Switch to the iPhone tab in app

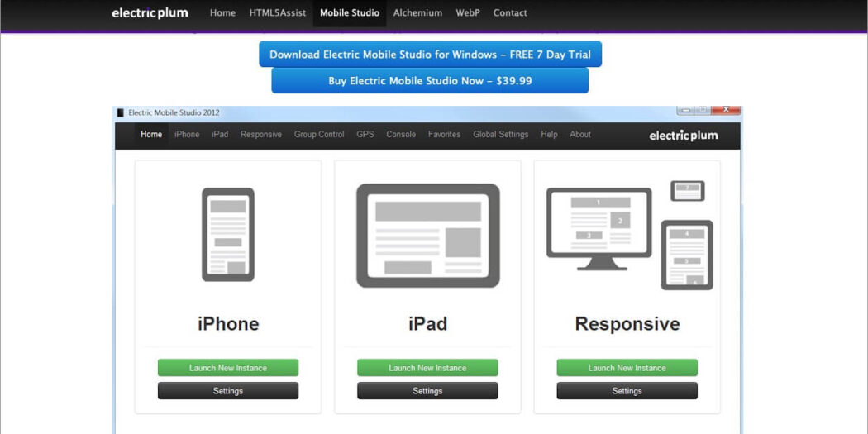coord(187,135)
